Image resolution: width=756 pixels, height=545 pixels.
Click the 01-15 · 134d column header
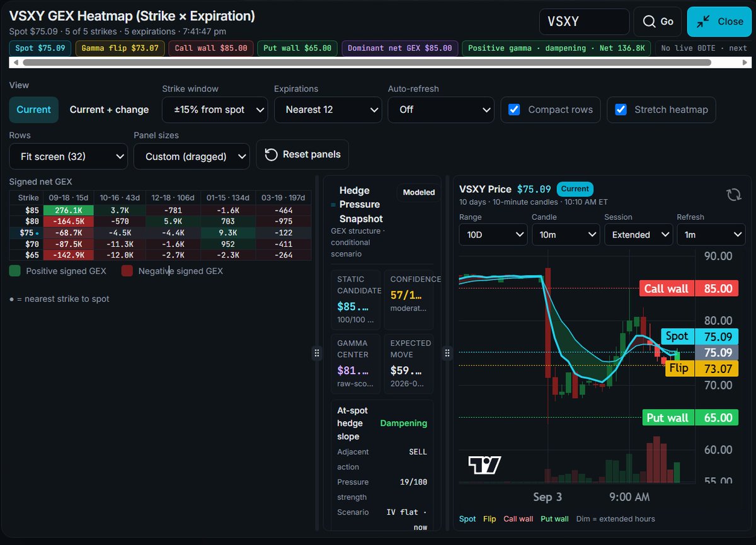point(227,198)
